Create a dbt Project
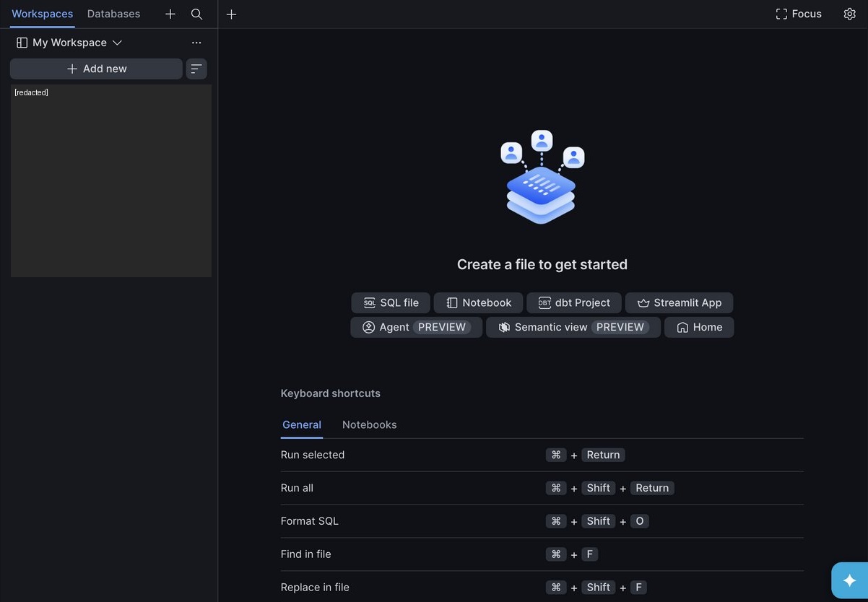 (x=574, y=302)
